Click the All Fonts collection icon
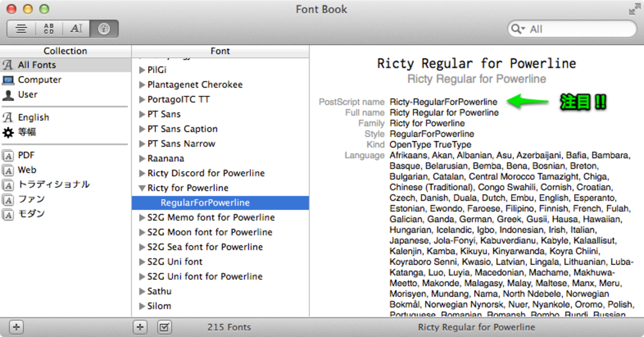The height and width of the screenshot is (337, 644). [8, 65]
